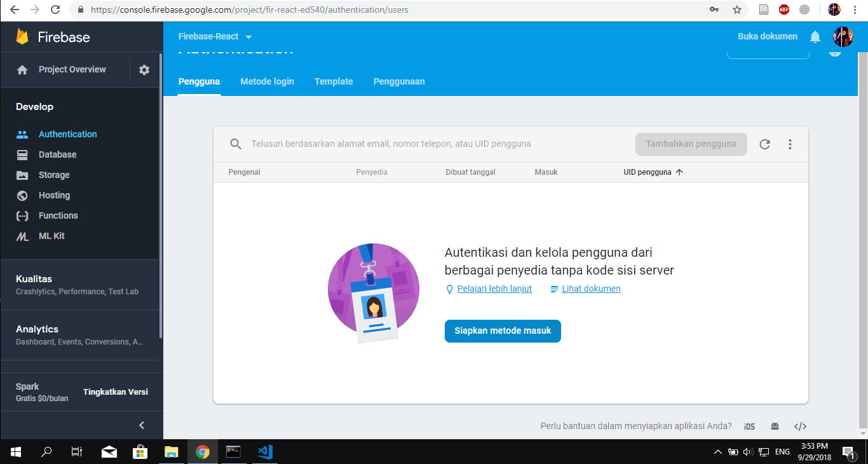Open Hosting in the sidebar
The image size is (868, 464).
54,195
